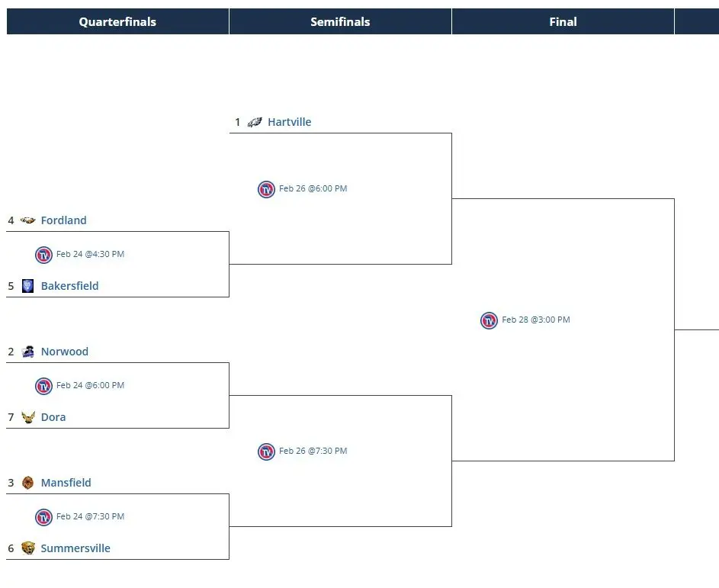Viewport: 719px width, 588px height.
Task: Click the TV icon for the Feb 28 final
Action: pyautogui.click(x=489, y=320)
